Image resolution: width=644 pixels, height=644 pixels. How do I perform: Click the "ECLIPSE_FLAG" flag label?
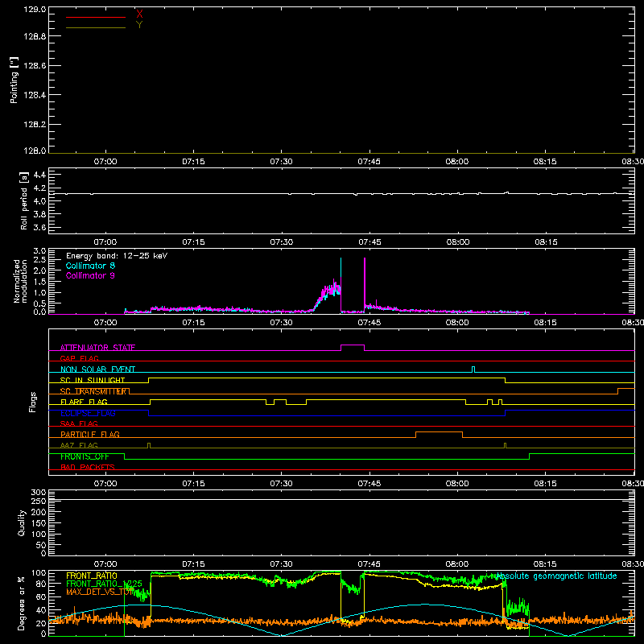(x=88, y=413)
